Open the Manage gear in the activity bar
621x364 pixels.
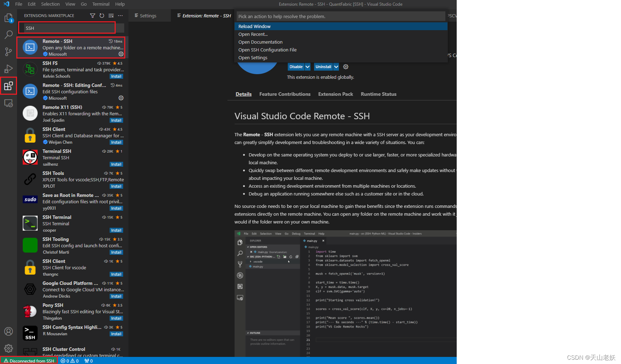pyautogui.click(x=9, y=348)
